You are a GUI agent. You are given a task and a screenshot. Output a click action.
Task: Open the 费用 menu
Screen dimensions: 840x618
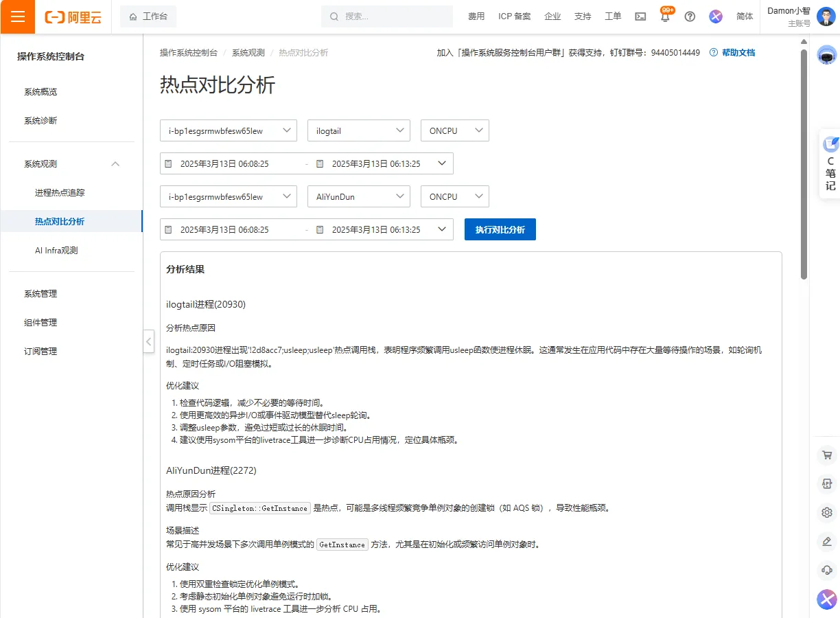point(476,16)
